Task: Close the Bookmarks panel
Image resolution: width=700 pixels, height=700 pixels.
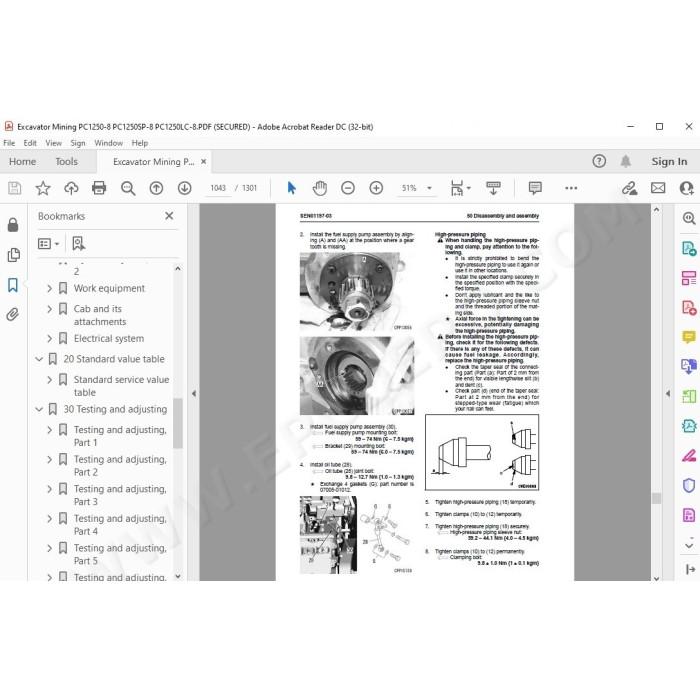Action: [x=169, y=216]
